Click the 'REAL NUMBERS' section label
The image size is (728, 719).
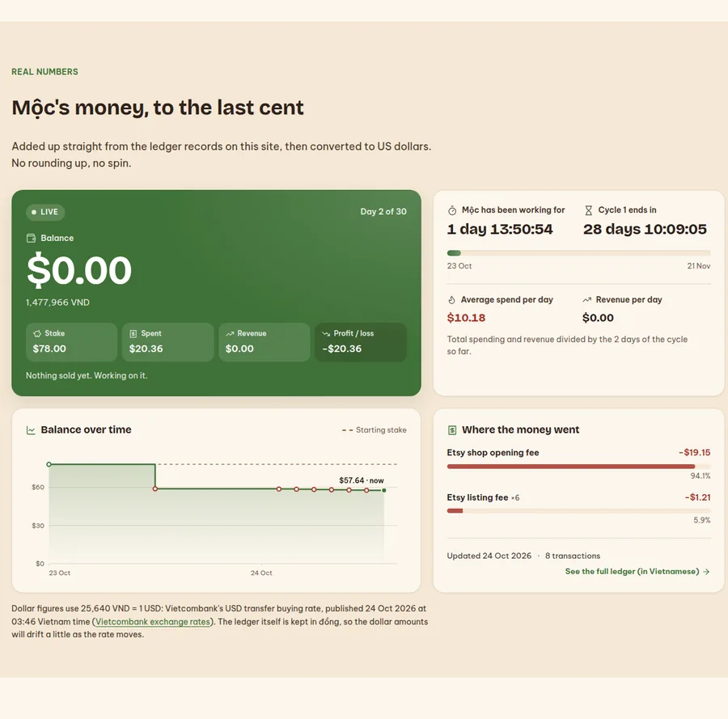pyautogui.click(x=45, y=72)
